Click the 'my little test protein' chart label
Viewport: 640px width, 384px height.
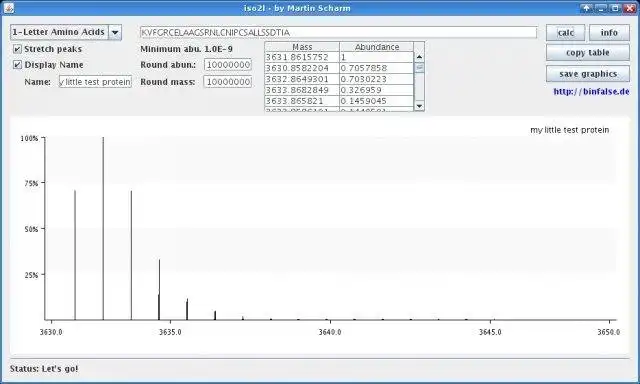tap(569, 130)
